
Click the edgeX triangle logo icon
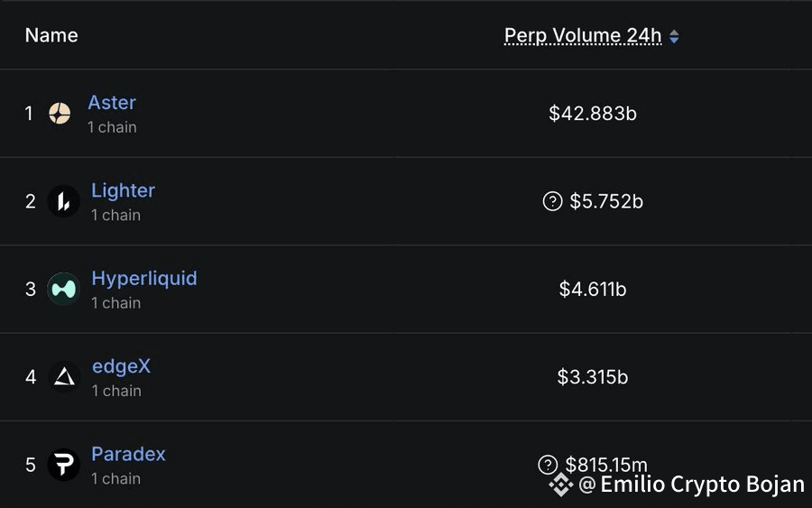click(64, 376)
